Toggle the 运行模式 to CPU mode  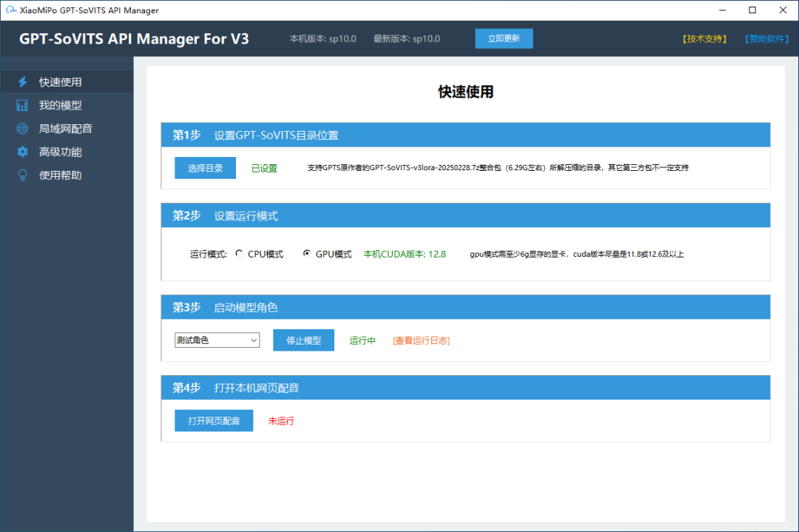click(x=238, y=253)
